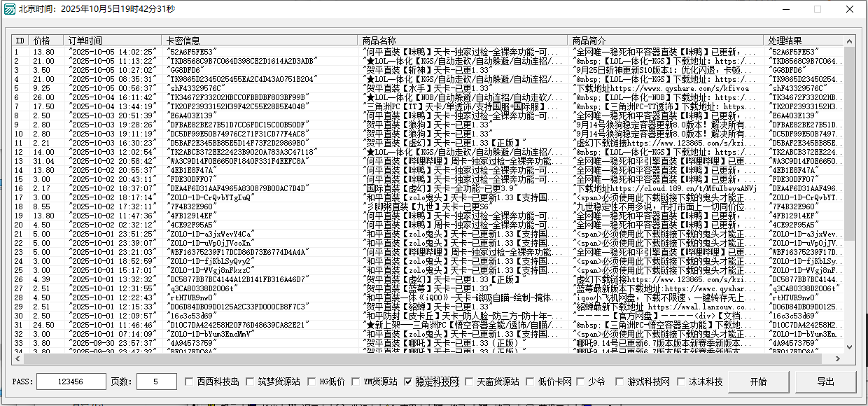Uncheck the 稳定科技网 checkbox
The height and width of the screenshot is (406, 868).
408,382
